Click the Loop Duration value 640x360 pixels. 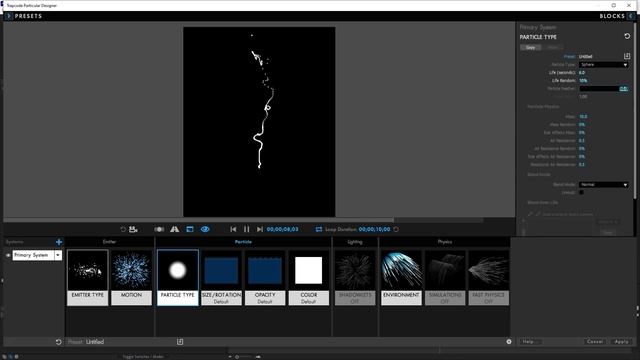(374, 229)
